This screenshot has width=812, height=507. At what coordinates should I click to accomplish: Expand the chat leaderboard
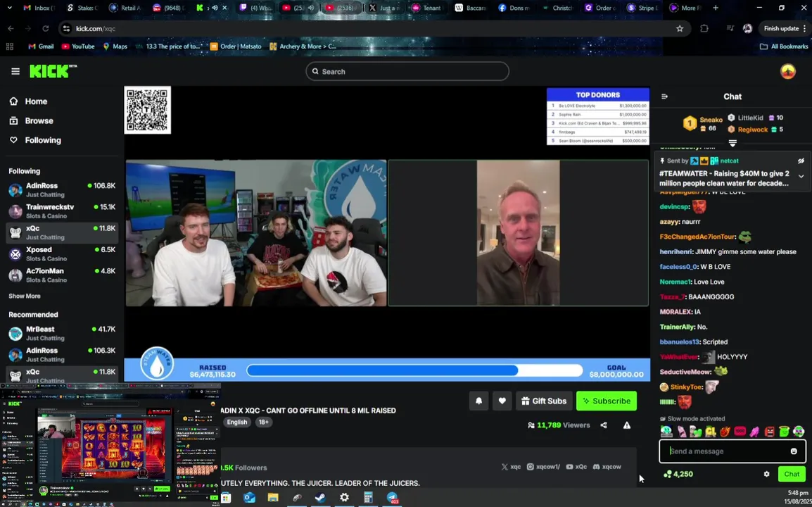(732, 142)
